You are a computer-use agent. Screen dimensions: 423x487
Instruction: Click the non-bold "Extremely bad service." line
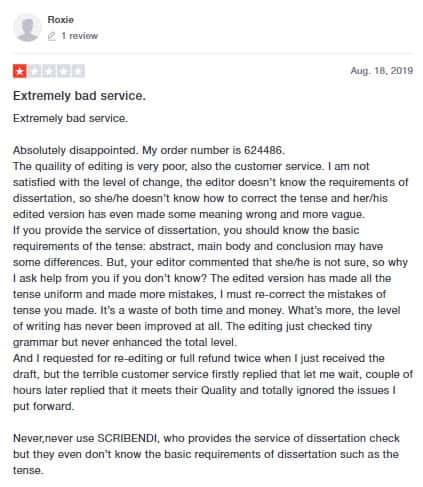point(70,118)
